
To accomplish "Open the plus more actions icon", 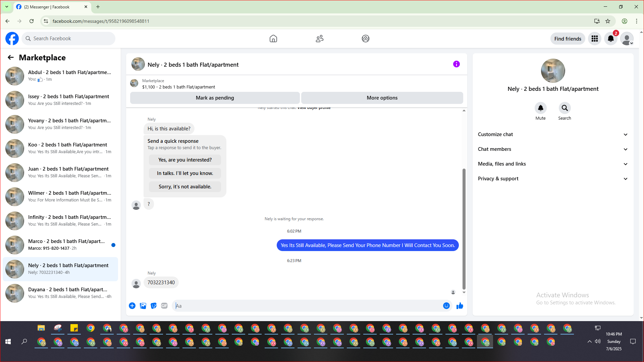I will pos(132,306).
